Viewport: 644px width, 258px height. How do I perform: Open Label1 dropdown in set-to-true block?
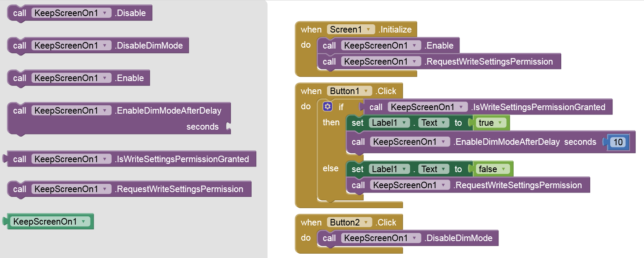click(x=404, y=123)
